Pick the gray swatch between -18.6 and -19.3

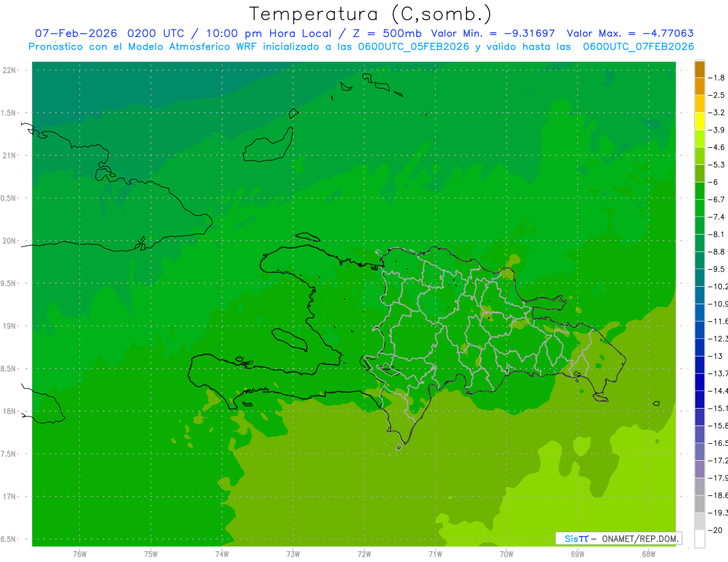(699, 504)
